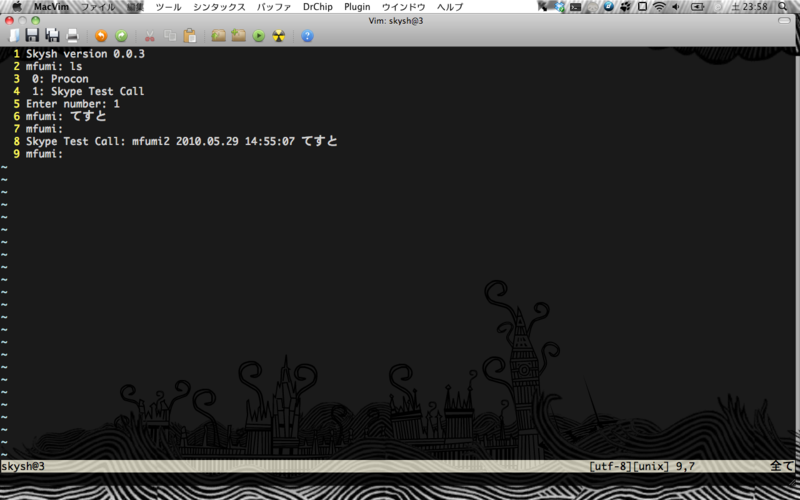Open the ウインドウ menu
800x500 pixels.
pos(404,7)
